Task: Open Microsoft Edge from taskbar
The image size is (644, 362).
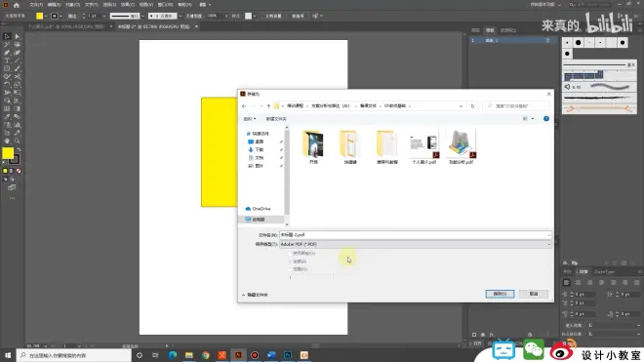Action: pyautogui.click(x=173, y=355)
